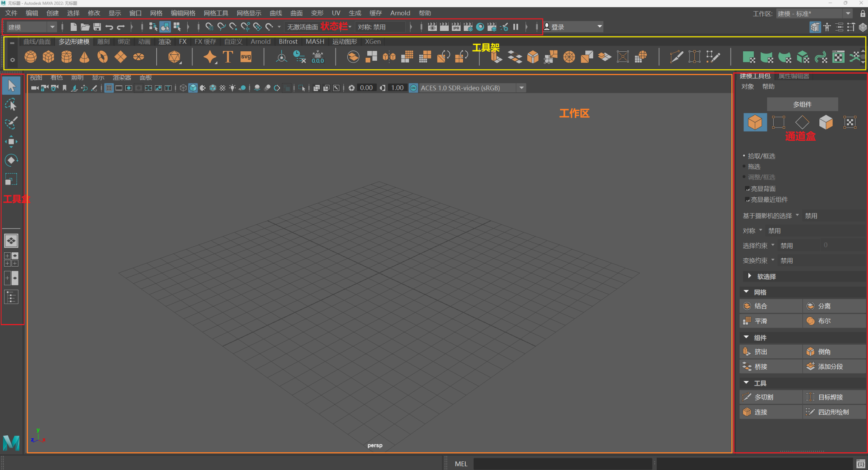This screenshot has height=470, width=868.
Task: Create a polygon sphere from shelf
Action: (x=31, y=57)
